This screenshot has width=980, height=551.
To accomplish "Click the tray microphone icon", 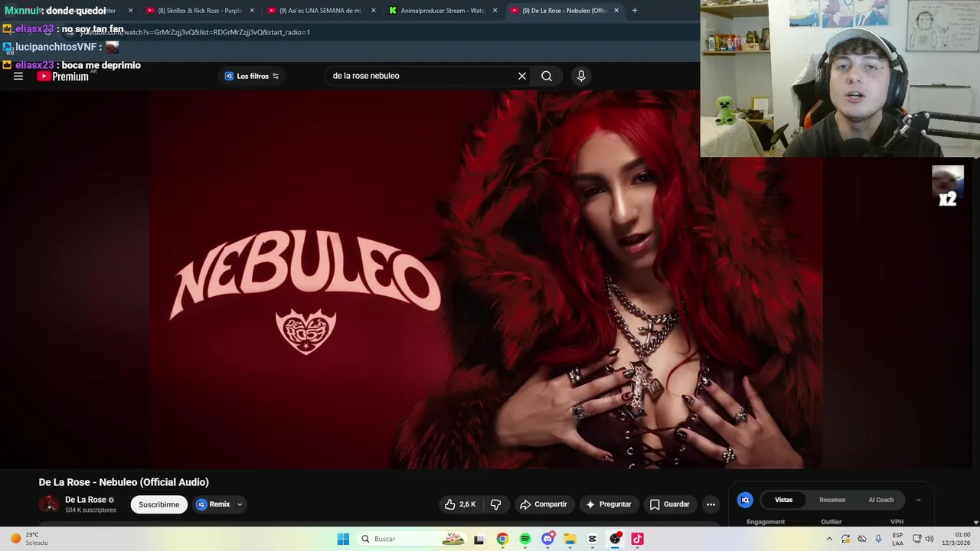I will tap(878, 539).
